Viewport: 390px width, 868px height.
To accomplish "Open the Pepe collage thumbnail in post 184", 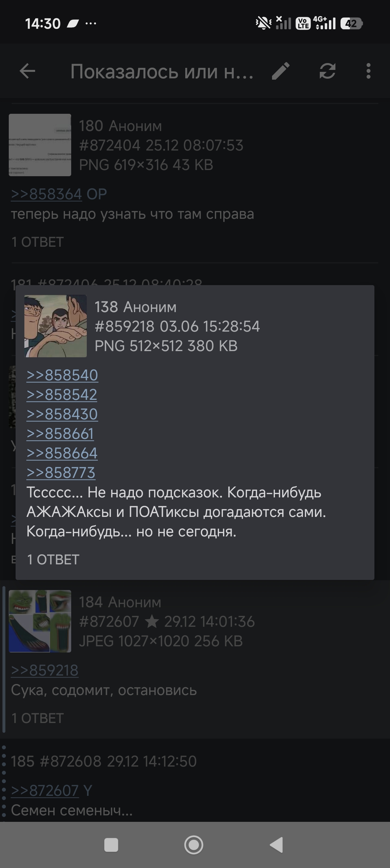I will coord(40,621).
